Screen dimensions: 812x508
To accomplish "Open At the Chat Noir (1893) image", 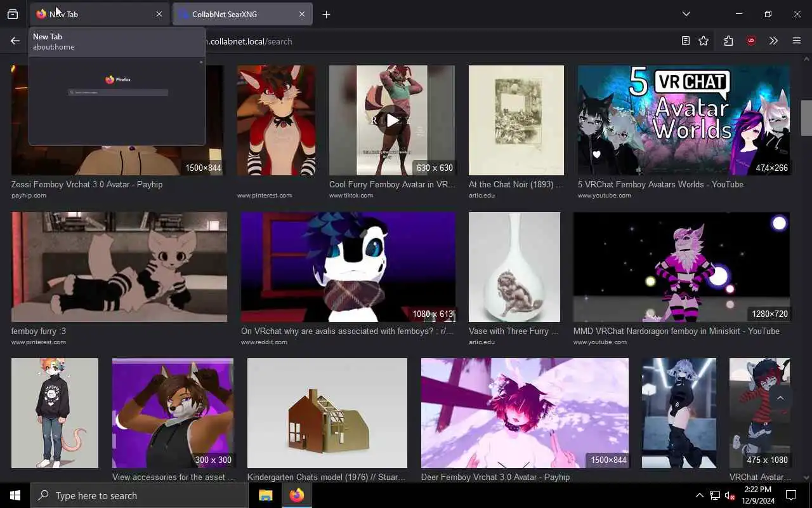I will point(516,120).
